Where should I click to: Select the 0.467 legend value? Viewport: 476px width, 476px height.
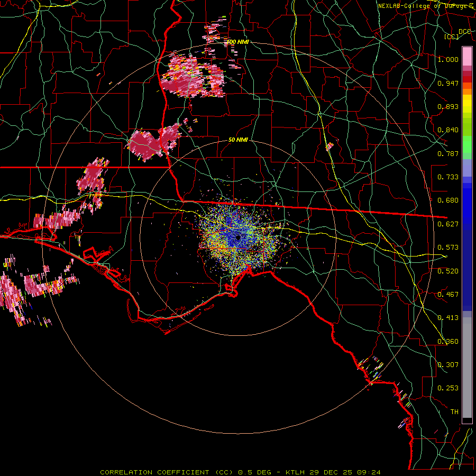448,295
